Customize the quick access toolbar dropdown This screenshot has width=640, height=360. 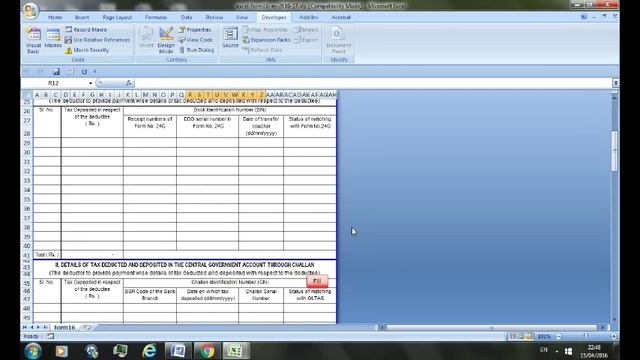coord(95,72)
